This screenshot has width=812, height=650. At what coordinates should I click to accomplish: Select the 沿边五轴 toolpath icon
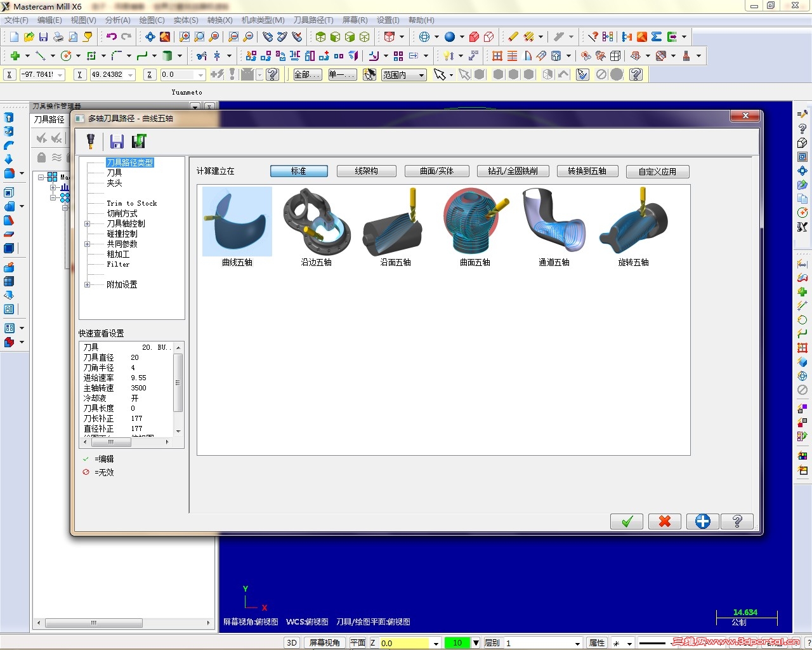315,222
